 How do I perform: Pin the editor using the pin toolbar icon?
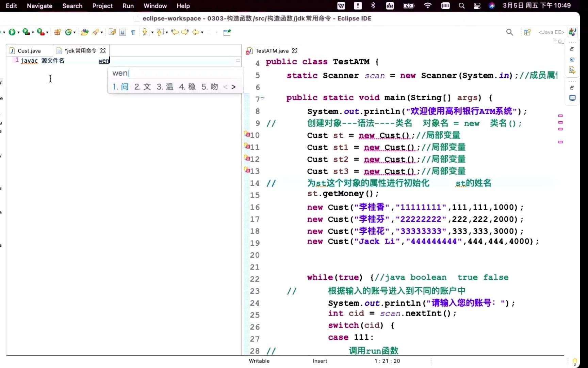pyautogui.click(x=227, y=32)
